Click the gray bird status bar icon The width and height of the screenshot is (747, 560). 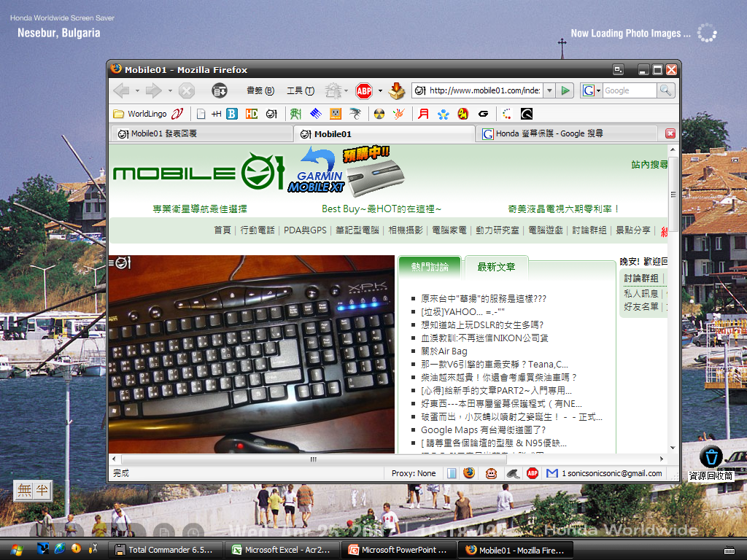pos(512,473)
